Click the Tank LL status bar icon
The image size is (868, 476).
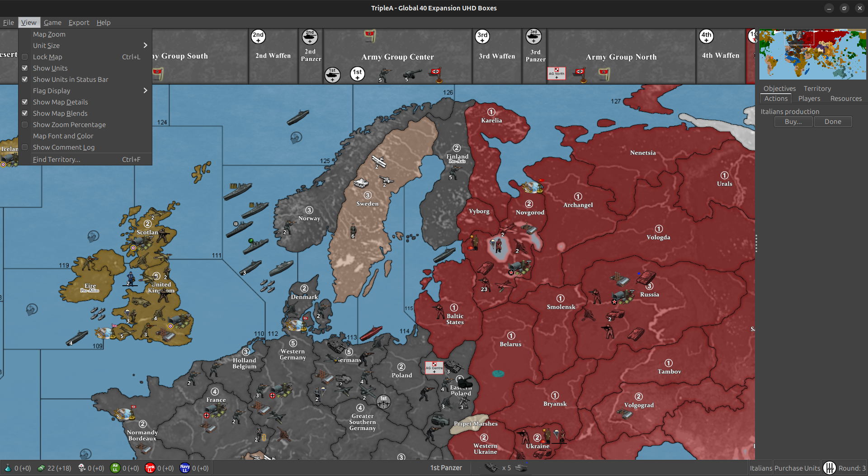coord(150,468)
